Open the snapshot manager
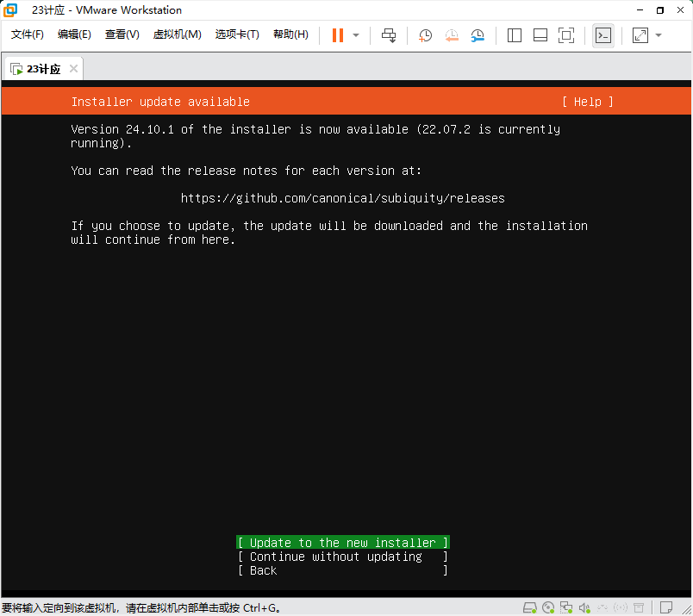Image resolution: width=693 pixels, height=616 pixels. tap(478, 35)
